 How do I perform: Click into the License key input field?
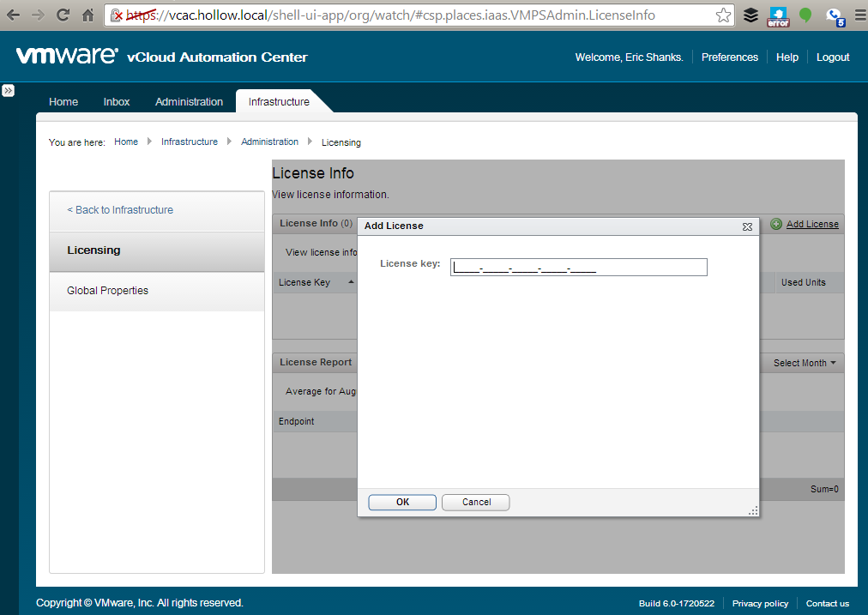pos(579,268)
